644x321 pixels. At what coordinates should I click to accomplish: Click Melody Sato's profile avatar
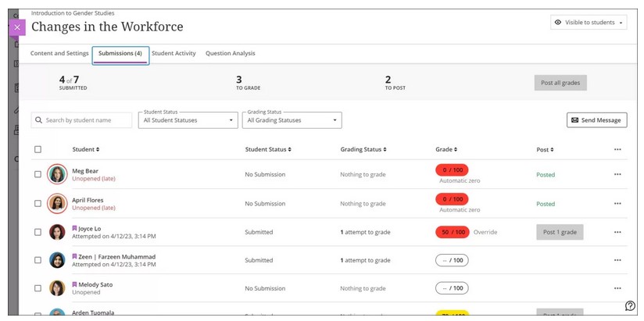57,288
